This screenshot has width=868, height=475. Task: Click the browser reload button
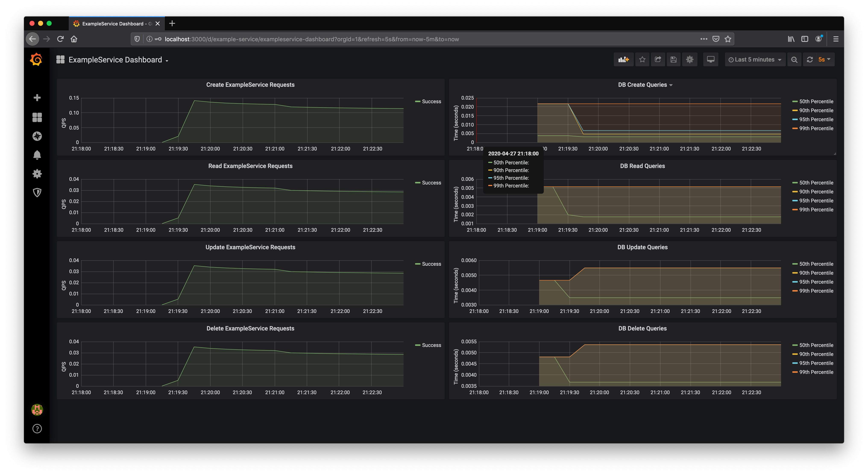click(x=60, y=39)
